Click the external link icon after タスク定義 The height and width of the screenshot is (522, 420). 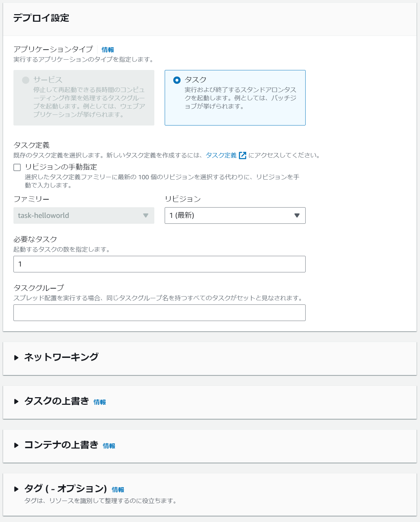pyautogui.click(x=243, y=155)
